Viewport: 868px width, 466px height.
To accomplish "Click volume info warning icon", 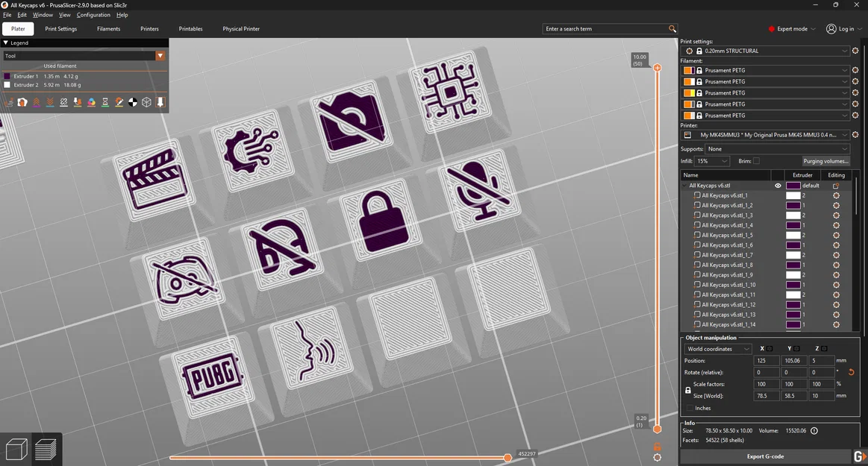I will click(x=814, y=431).
